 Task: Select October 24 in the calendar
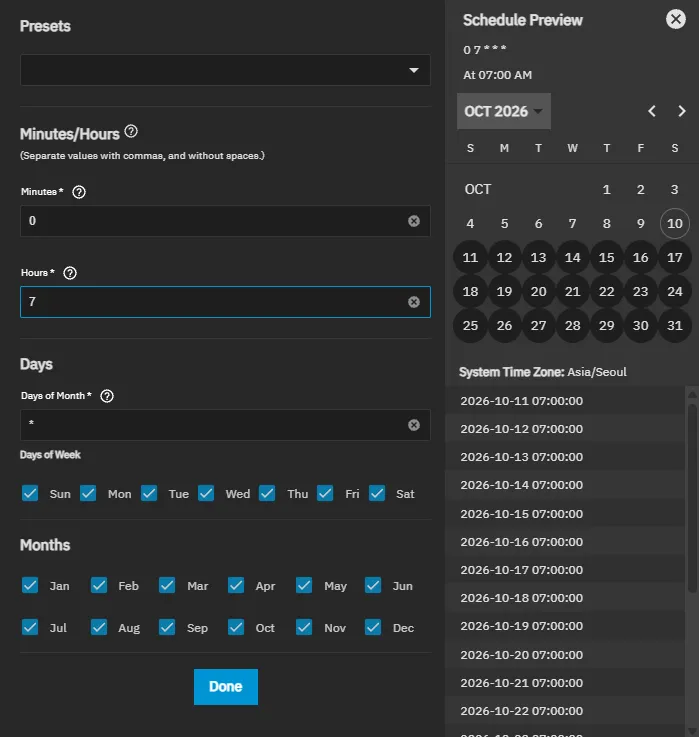pos(675,291)
